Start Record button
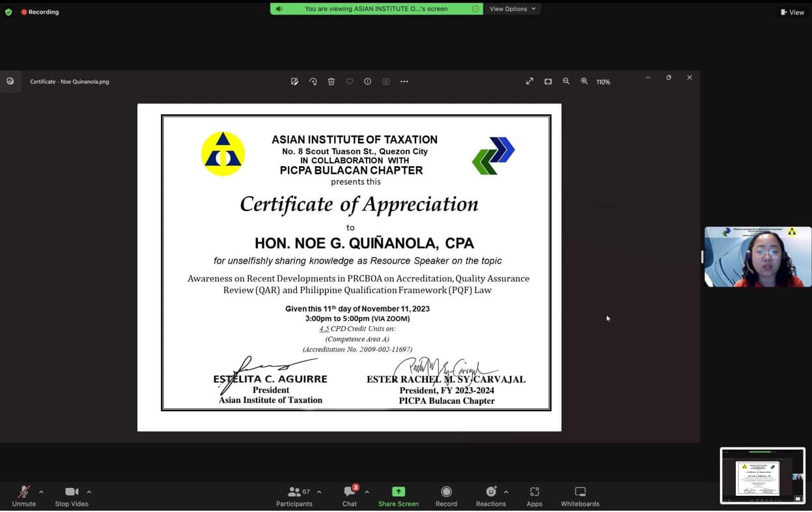The image size is (812, 512). (x=446, y=496)
